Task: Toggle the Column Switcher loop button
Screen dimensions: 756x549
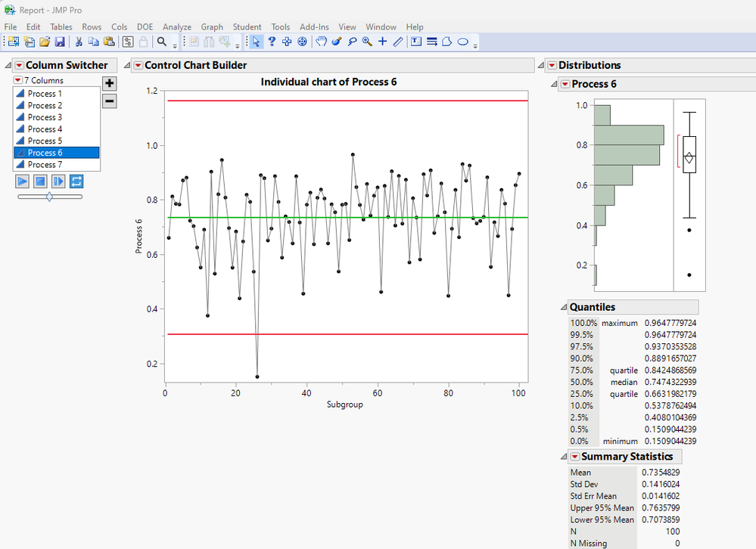Action: click(x=76, y=181)
